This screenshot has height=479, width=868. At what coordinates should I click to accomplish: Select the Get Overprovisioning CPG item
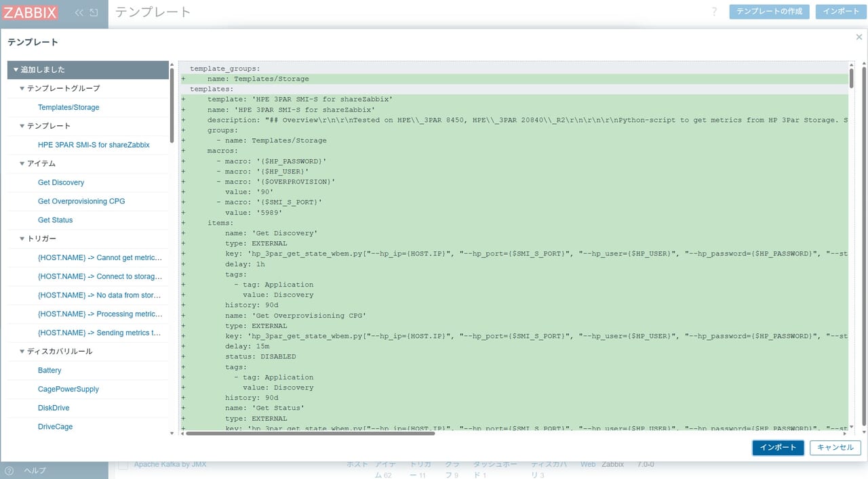pyautogui.click(x=81, y=201)
